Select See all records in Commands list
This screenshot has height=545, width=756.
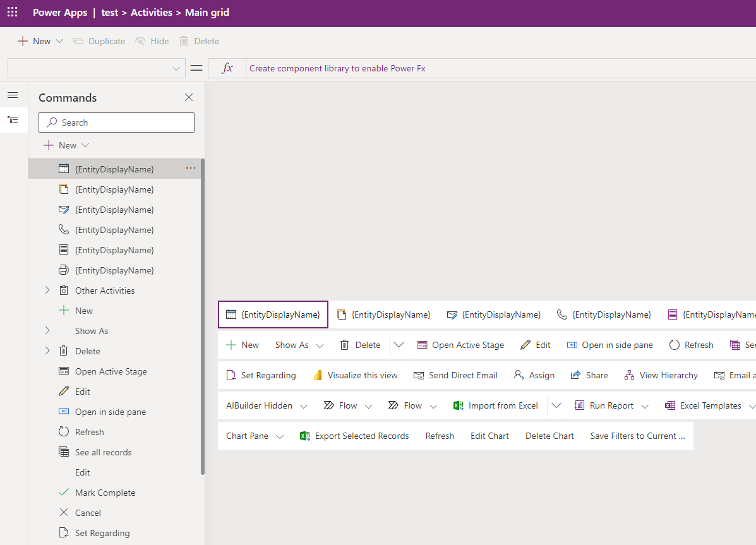115,452
